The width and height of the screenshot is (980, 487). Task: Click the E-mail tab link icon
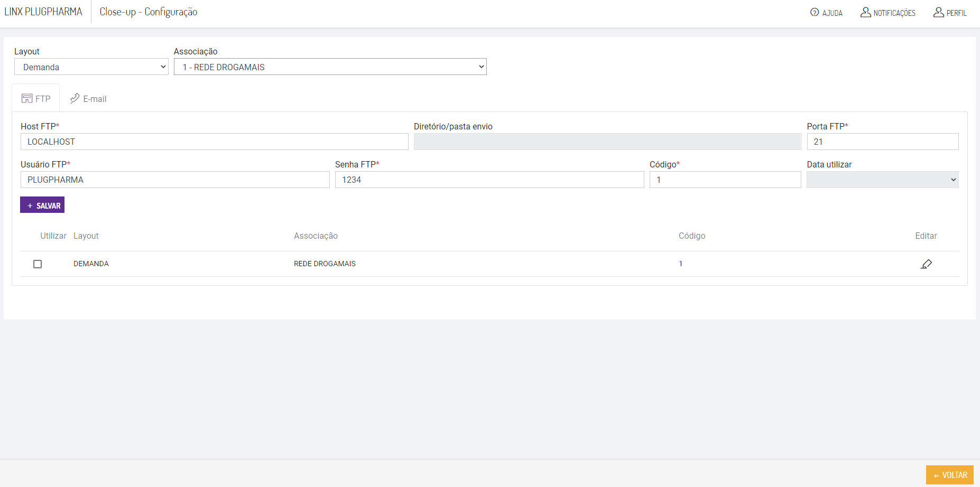tap(75, 99)
